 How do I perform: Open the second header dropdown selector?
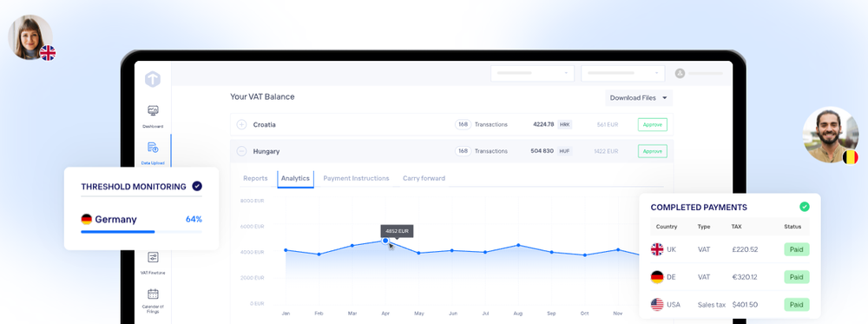click(x=622, y=73)
